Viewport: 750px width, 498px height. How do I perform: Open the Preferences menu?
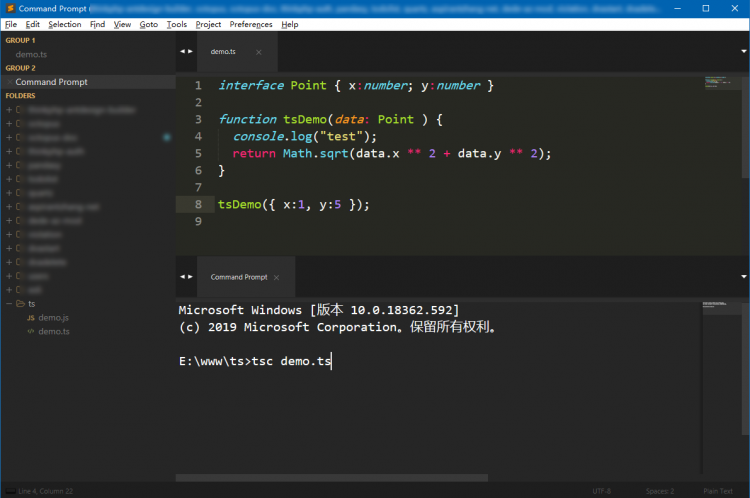tap(250, 24)
